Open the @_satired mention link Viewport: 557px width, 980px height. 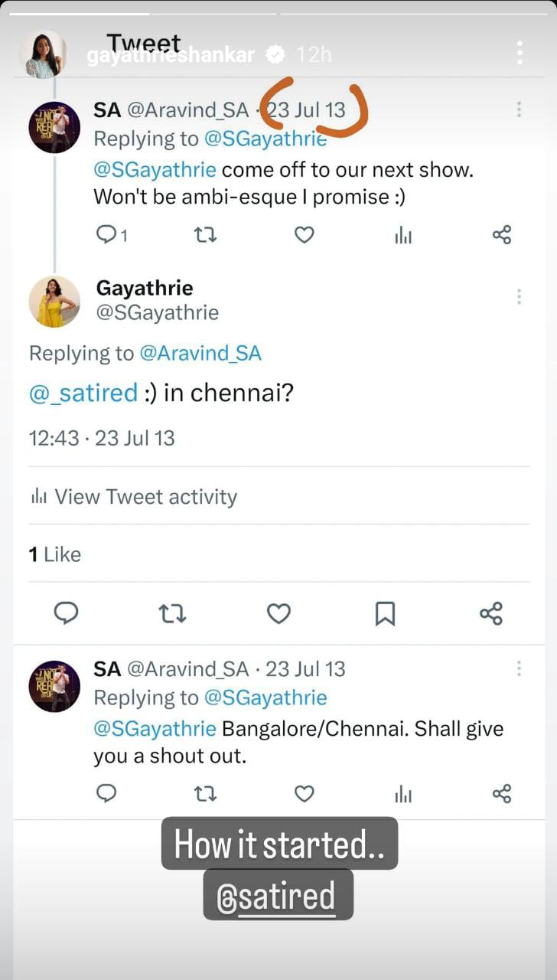click(83, 393)
